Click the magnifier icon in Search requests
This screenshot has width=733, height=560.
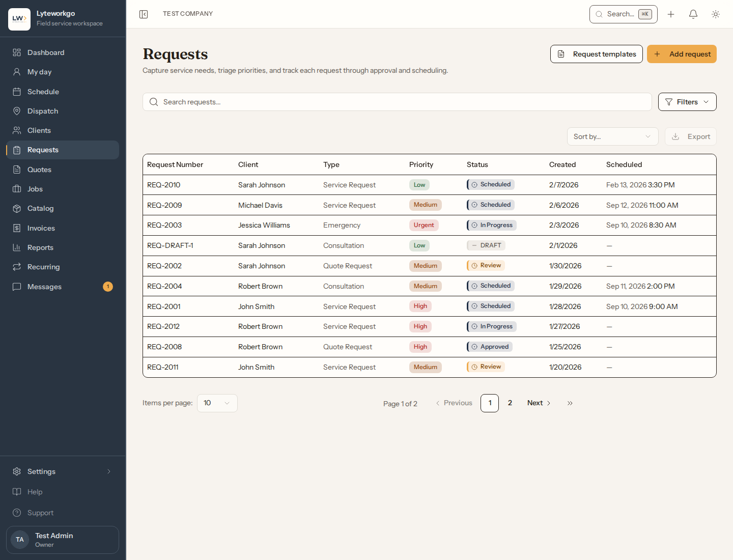pos(154,102)
